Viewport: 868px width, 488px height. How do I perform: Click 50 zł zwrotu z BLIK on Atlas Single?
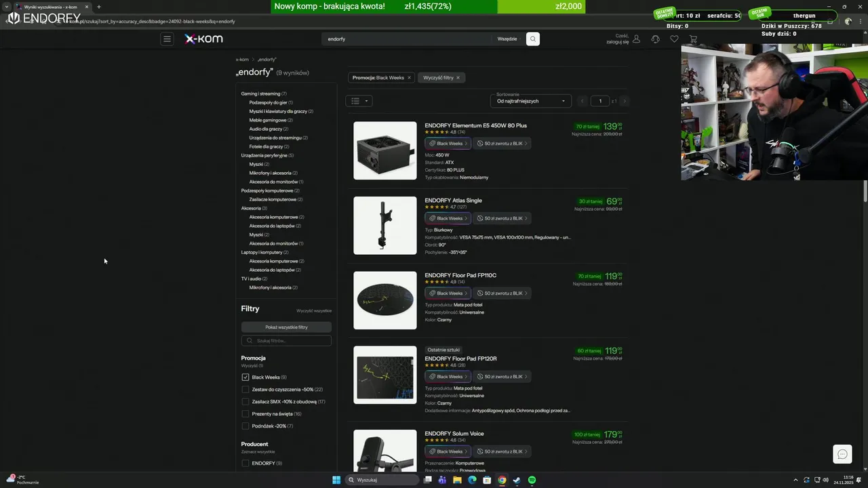(502, 218)
